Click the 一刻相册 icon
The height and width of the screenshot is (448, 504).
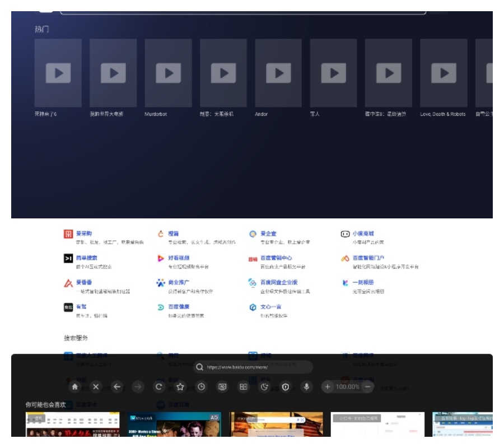coord(345,283)
